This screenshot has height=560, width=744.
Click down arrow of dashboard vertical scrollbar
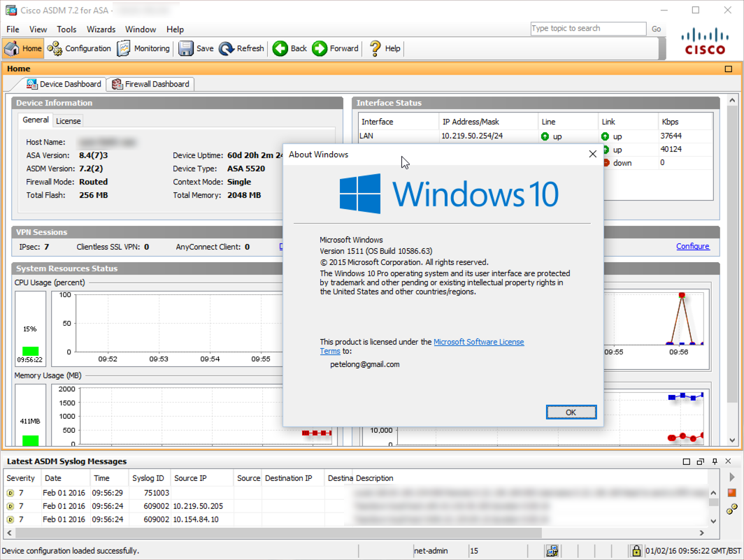point(732,440)
